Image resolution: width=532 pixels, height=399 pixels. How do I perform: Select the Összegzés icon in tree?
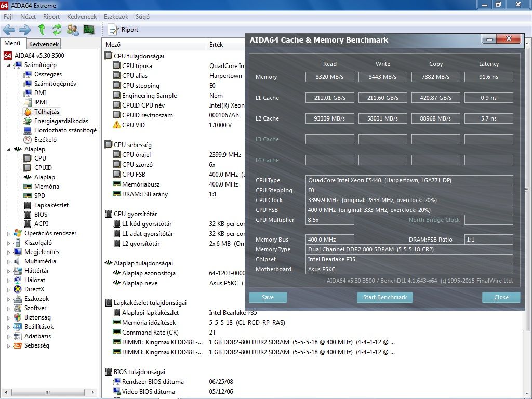pyautogui.click(x=28, y=74)
